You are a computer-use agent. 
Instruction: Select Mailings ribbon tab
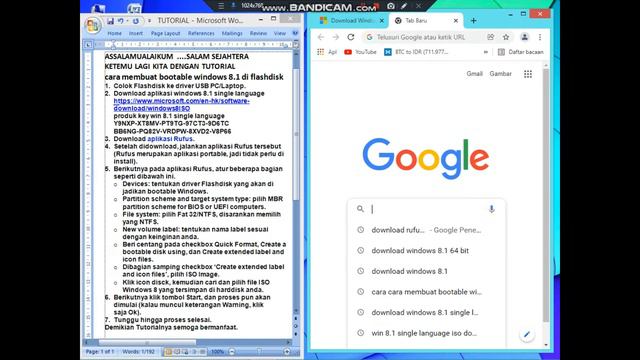pos(232,33)
